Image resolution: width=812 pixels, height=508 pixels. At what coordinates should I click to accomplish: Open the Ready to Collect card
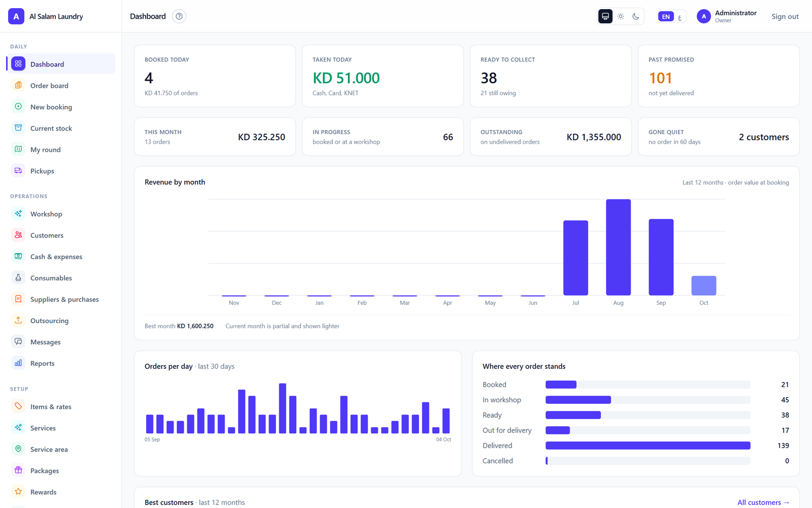[551, 76]
